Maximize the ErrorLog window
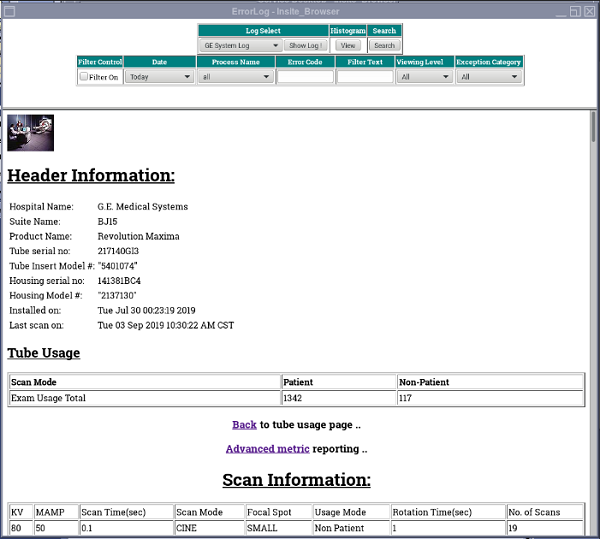The width and height of the screenshot is (600, 539). [x=575, y=10]
